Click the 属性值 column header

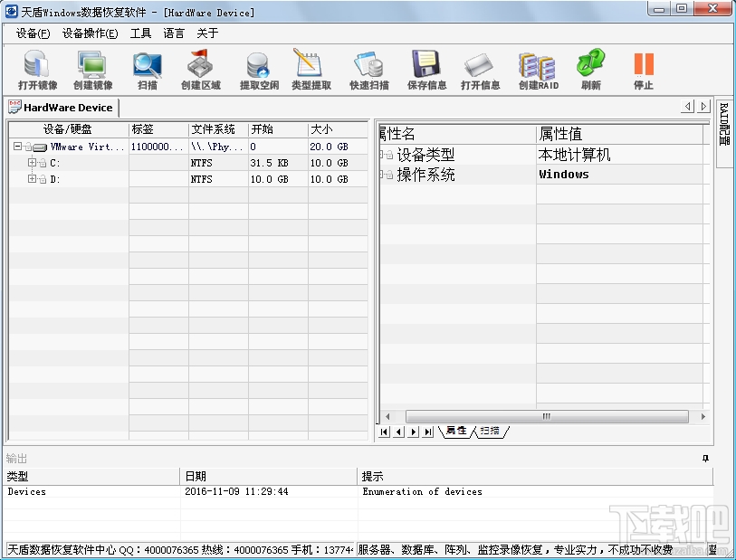(x=619, y=134)
